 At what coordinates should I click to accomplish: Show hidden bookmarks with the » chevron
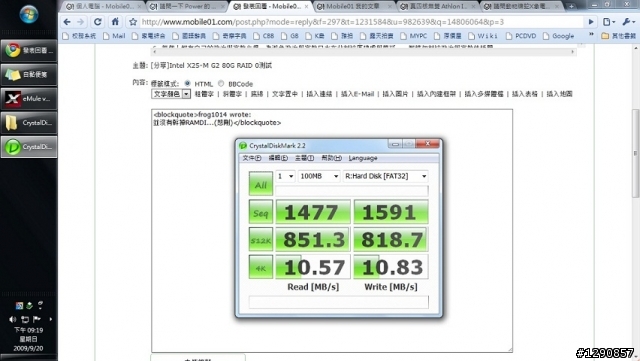[x=591, y=35]
